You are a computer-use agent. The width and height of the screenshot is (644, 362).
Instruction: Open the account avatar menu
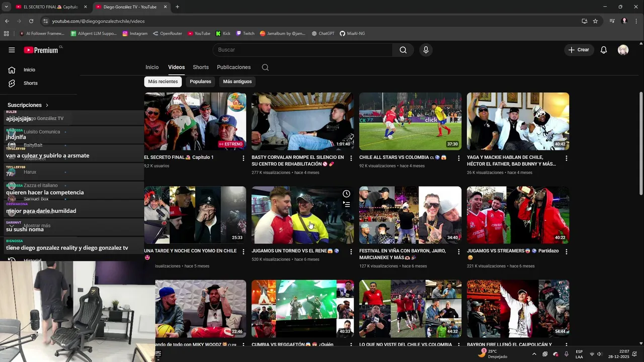coord(623,50)
